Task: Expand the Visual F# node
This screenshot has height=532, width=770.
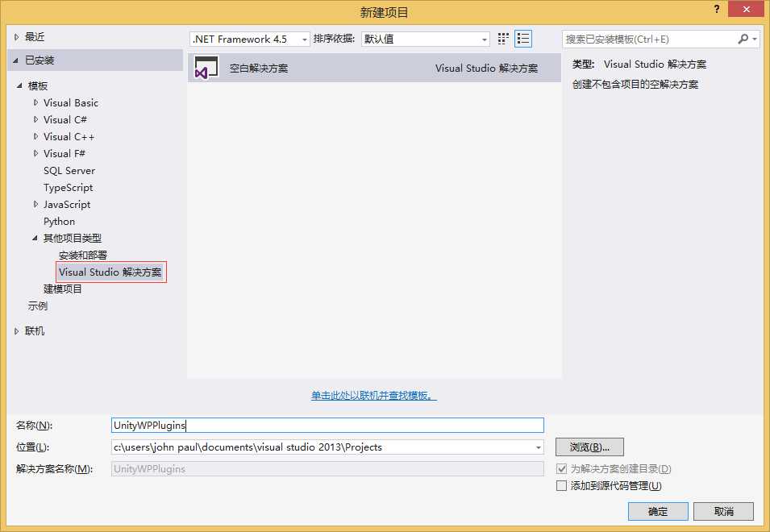Action: coord(35,153)
